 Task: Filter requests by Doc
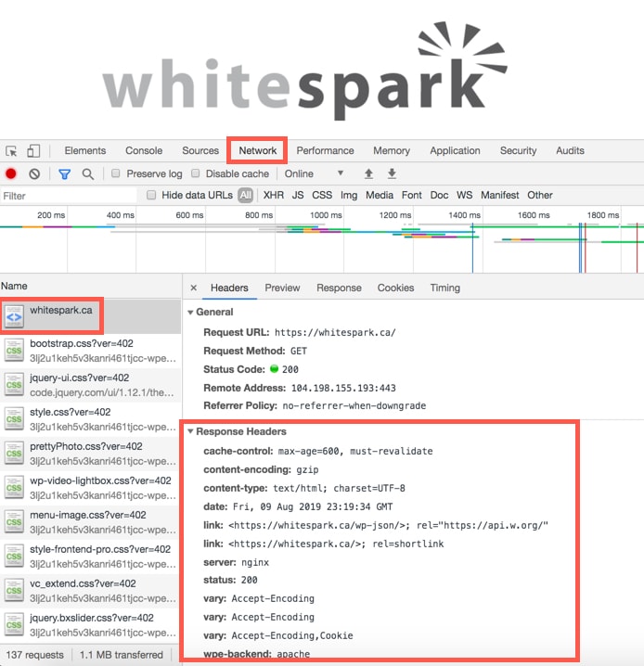point(439,195)
